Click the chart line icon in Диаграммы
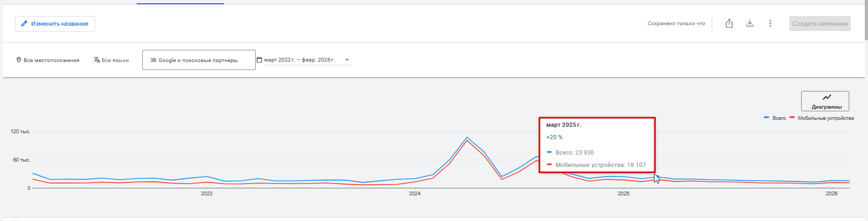Image resolution: width=868 pixels, height=221 pixels. [x=827, y=97]
